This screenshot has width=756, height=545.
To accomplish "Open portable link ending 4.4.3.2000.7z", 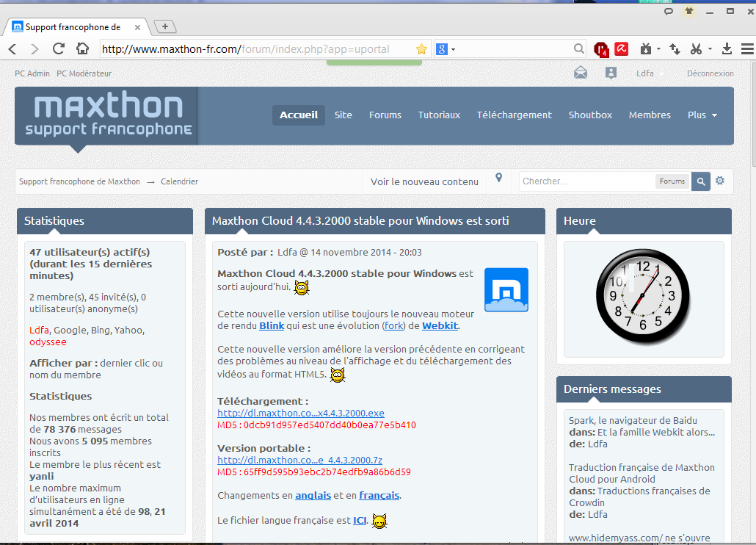I will point(300,460).
